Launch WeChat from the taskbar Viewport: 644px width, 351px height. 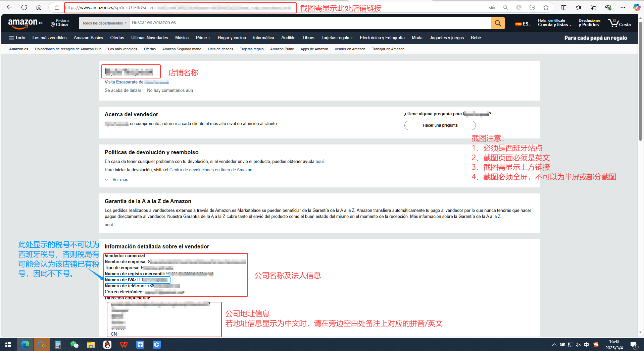click(x=74, y=345)
